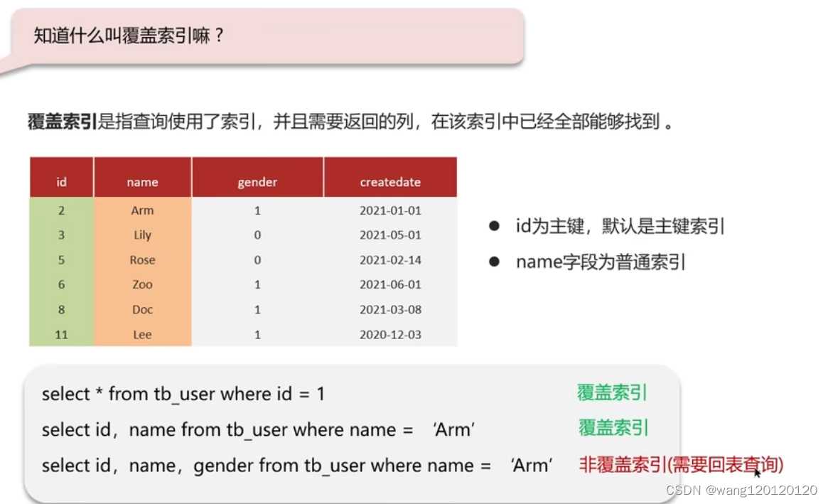Click the name cell 'Lee'

point(143,334)
